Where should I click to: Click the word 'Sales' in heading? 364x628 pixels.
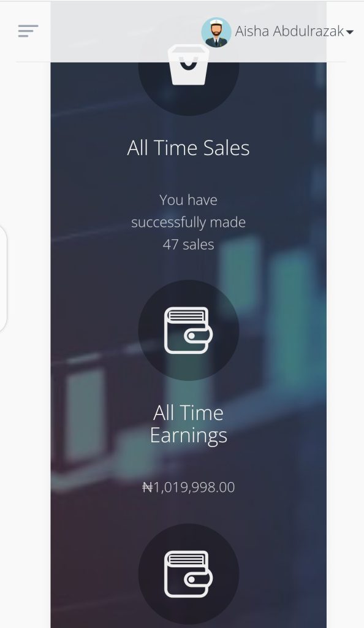tap(226, 148)
